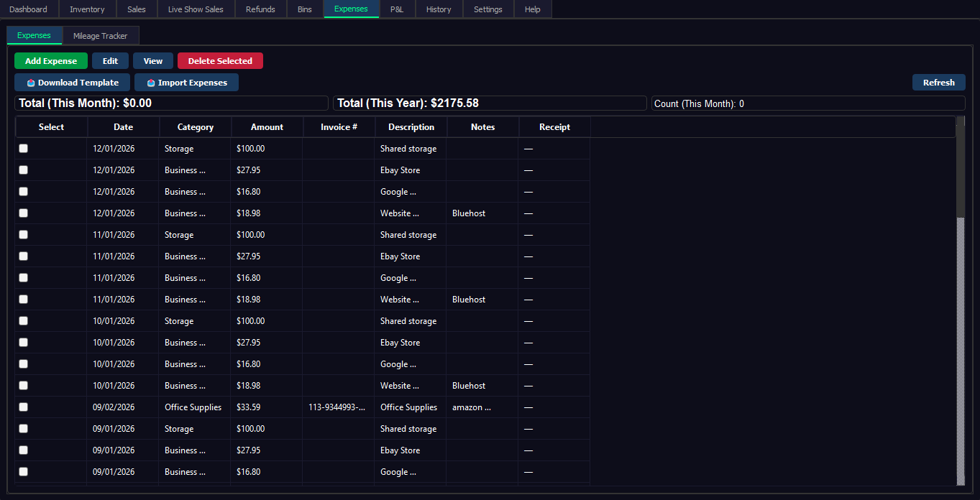Switch to the Refunds tab

(x=260, y=9)
